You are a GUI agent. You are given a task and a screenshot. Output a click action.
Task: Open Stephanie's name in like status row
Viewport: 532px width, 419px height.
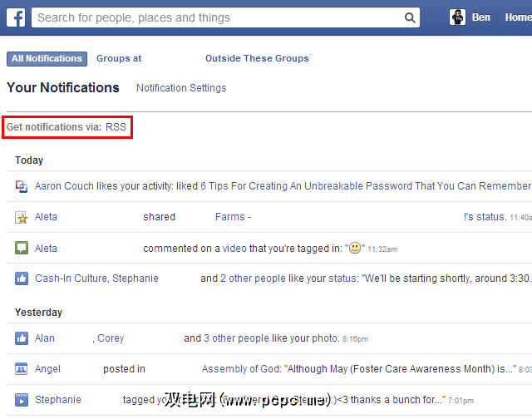tap(135, 279)
